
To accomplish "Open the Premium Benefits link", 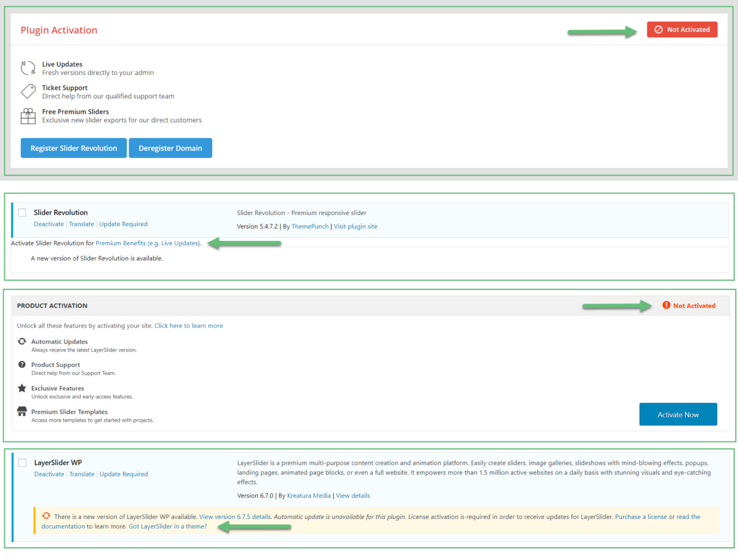I will click(x=148, y=243).
